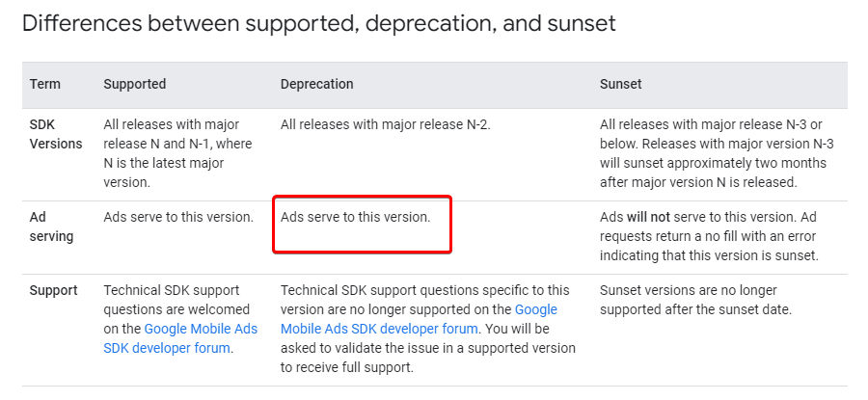Click the Supported column header
The width and height of the screenshot is (868, 400).
tap(134, 84)
